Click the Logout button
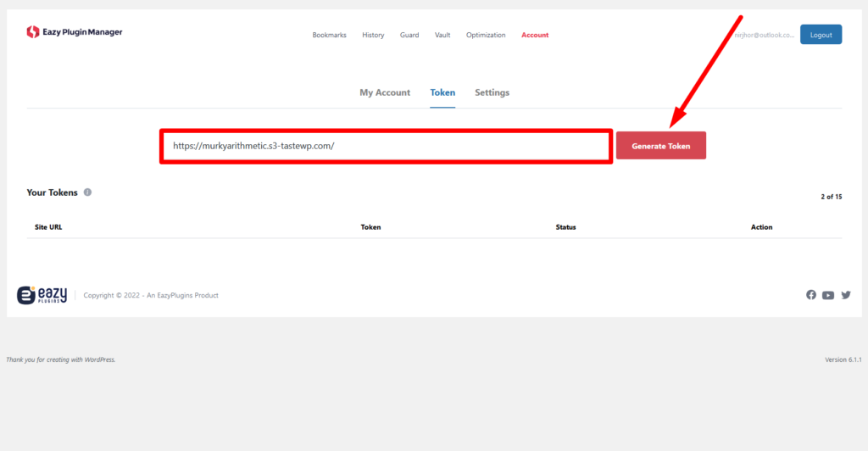The image size is (868, 451). (x=821, y=34)
